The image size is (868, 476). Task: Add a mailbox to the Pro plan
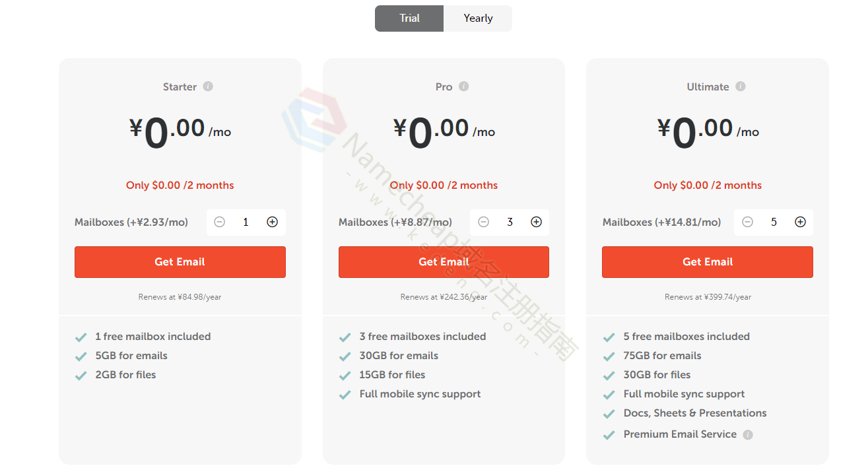pos(536,222)
